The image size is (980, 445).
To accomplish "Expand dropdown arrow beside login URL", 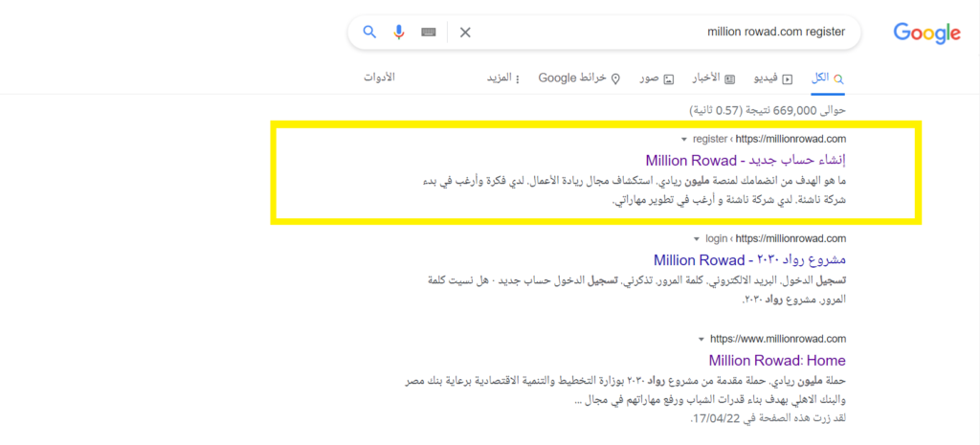I will pos(697,238).
